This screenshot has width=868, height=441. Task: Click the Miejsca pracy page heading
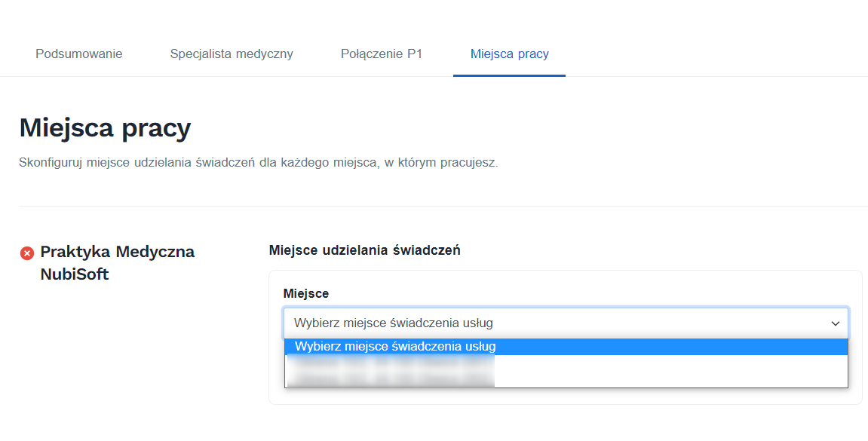tap(106, 128)
